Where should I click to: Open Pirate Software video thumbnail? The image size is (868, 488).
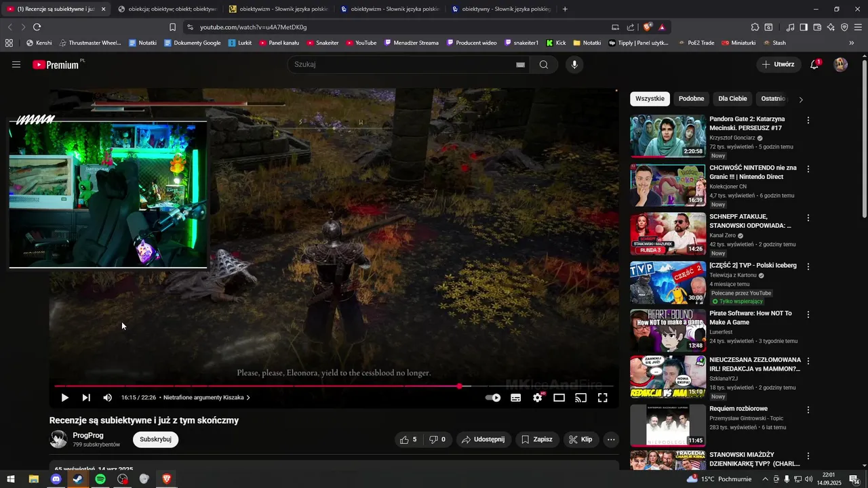[x=668, y=330]
